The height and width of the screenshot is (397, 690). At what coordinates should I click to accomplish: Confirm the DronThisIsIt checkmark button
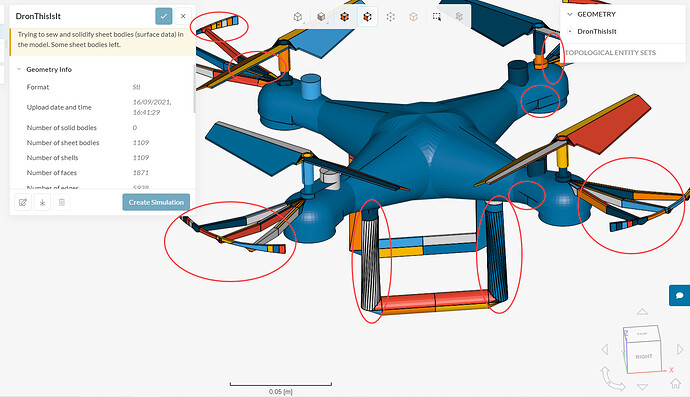164,16
